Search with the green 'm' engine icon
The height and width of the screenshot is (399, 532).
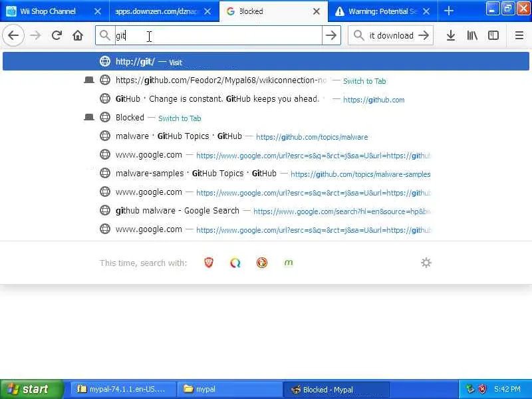pos(289,263)
